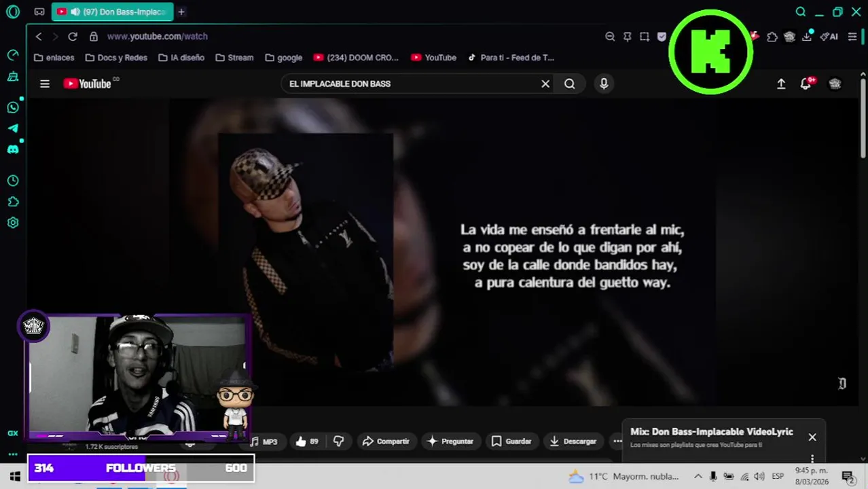Click the zoom-out magnifier in address bar

610,37
